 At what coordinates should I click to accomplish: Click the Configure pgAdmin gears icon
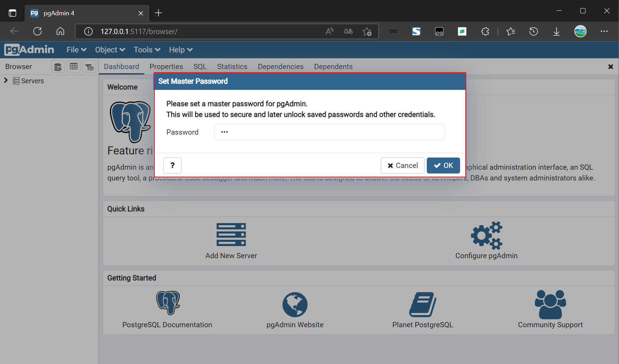click(x=486, y=235)
